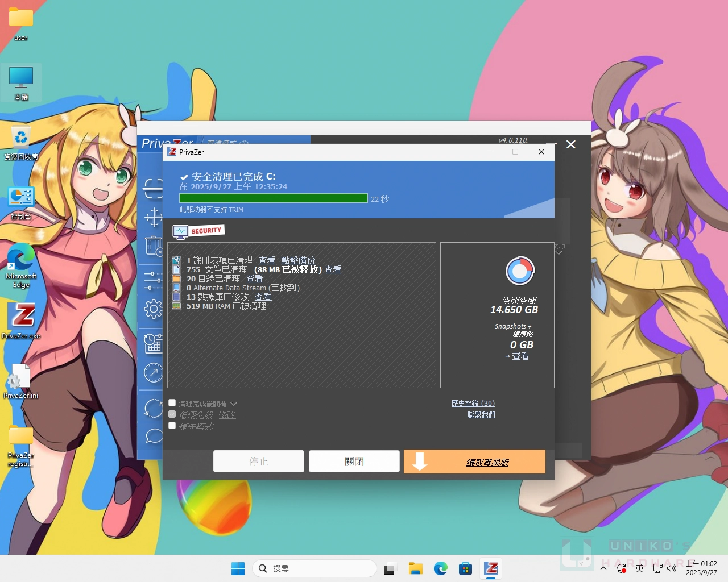The image size is (728, 582).
Task: Click the 關閉 close button
Action: point(354,462)
